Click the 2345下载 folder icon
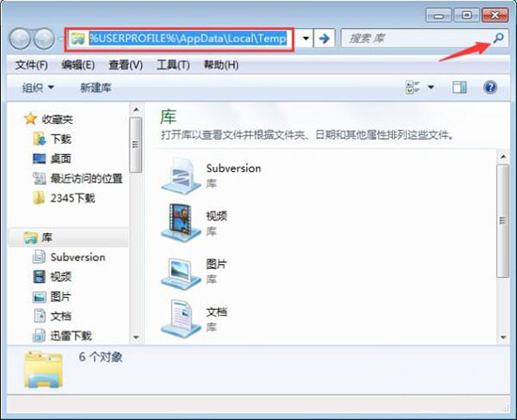 [39, 198]
